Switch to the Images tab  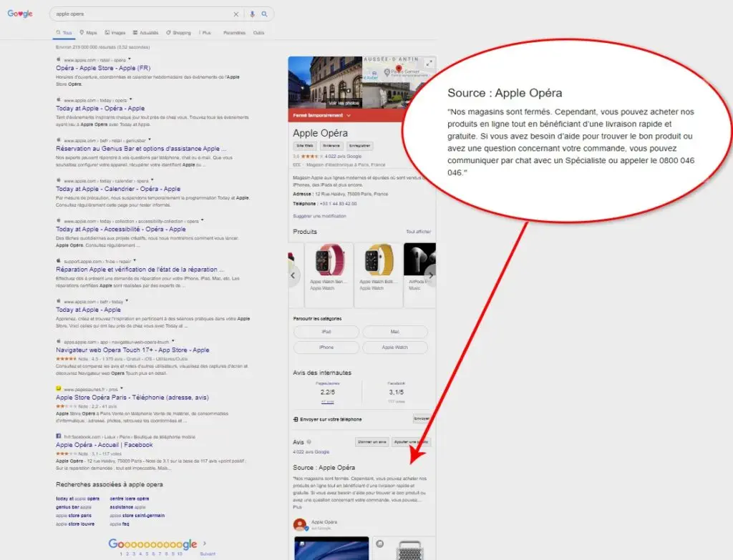click(115, 33)
